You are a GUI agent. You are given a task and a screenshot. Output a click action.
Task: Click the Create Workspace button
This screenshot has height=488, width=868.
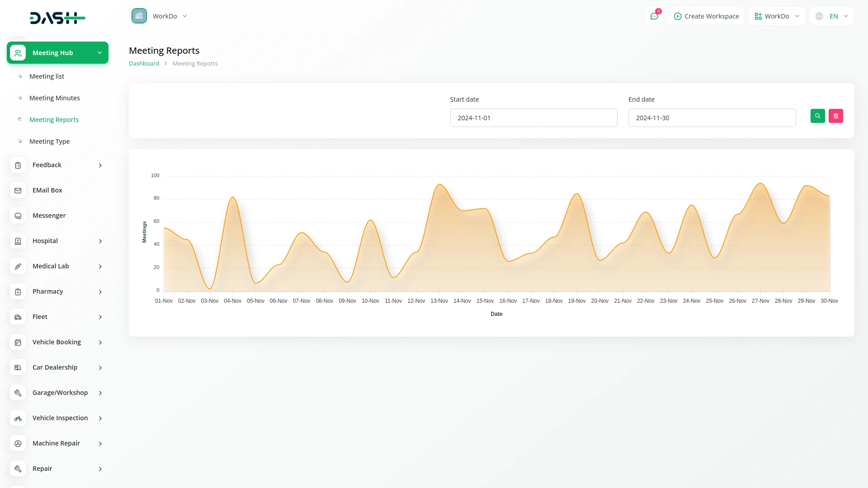(x=706, y=16)
